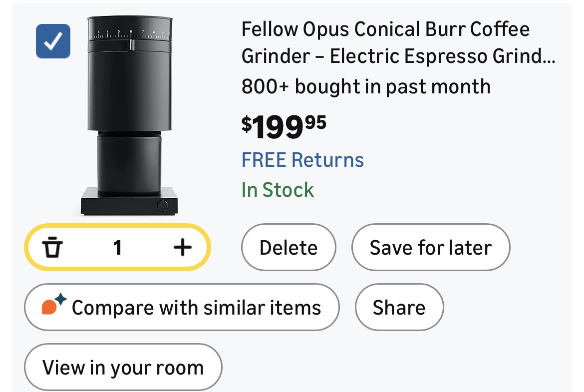Increase quantity with the plus icon

[x=182, y=247]
